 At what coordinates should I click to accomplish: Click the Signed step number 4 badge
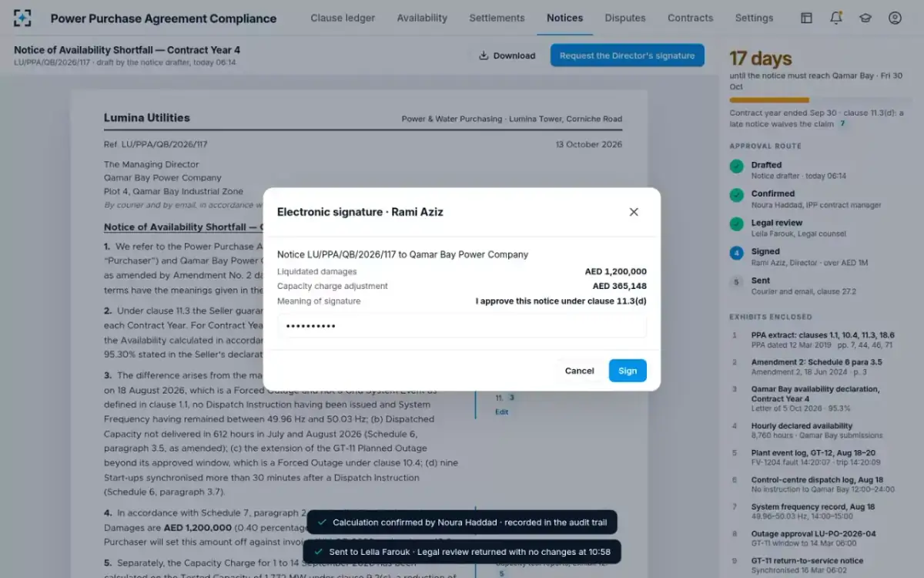click(737, 253)
